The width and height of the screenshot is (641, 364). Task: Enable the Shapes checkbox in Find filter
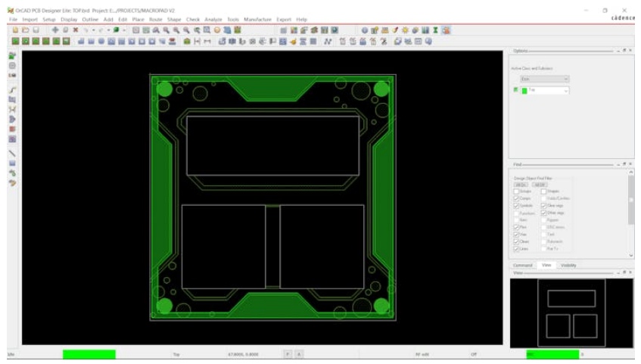point(543,191)
